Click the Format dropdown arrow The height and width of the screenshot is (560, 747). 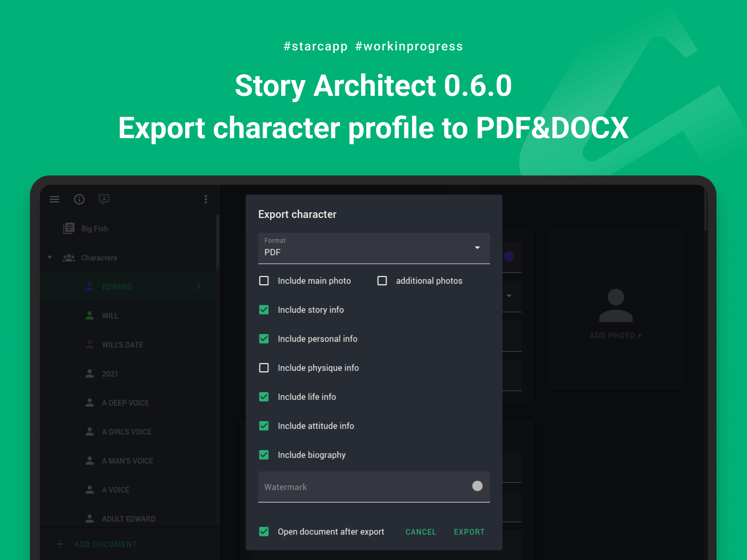click(x=477, y=248)
